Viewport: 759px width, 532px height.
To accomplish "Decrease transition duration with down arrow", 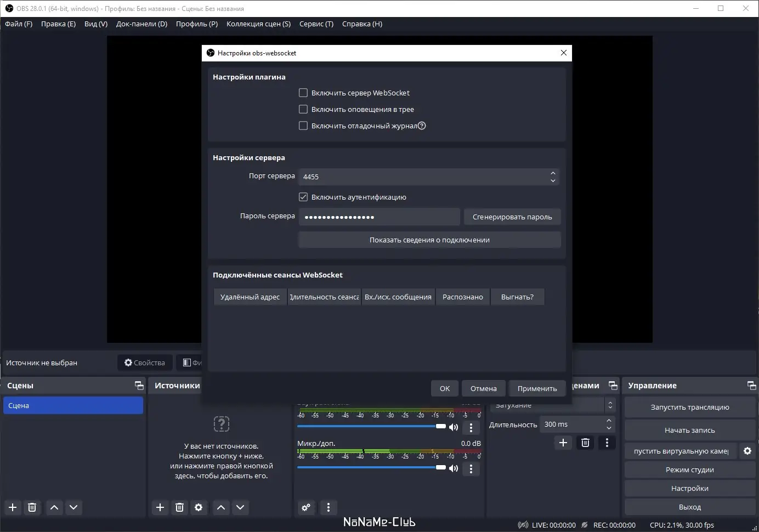I will (x=609, y=428).
